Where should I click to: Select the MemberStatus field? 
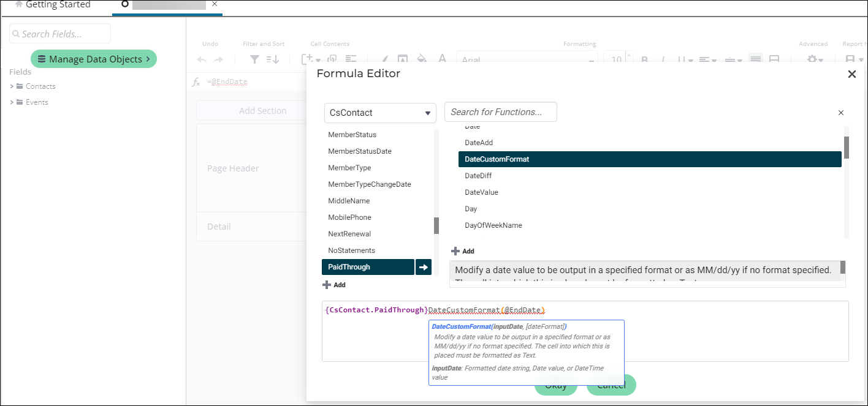[352, 135]
